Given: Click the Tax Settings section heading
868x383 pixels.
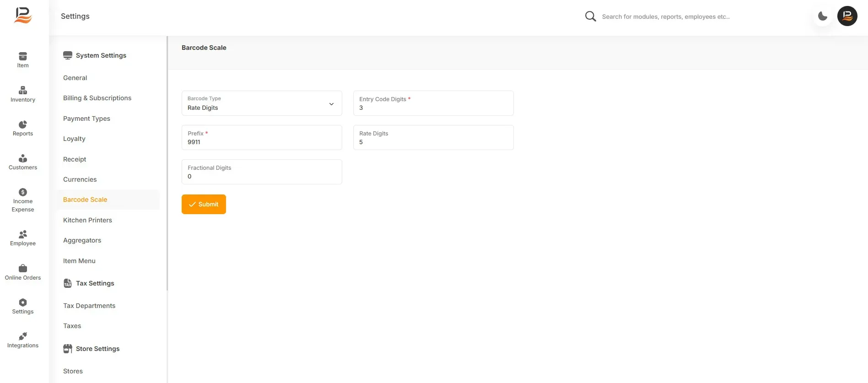Looking at the screenshot, I should tap(95, 283).
